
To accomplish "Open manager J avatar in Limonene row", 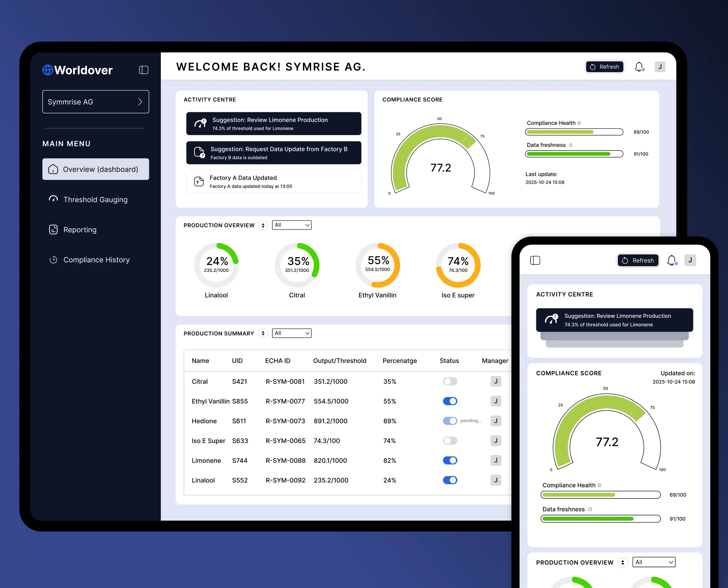I will click(496, 460).
